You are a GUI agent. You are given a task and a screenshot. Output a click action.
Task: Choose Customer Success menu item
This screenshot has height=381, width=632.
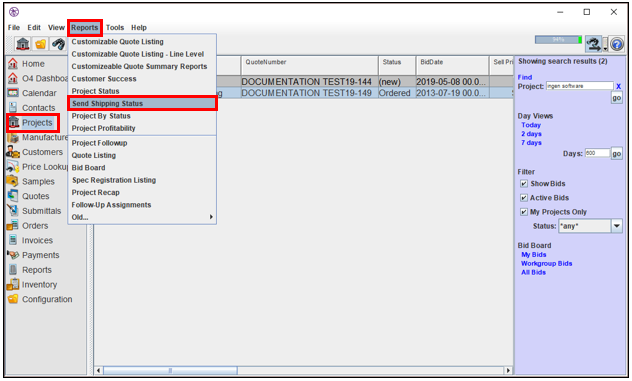[142, 79]
